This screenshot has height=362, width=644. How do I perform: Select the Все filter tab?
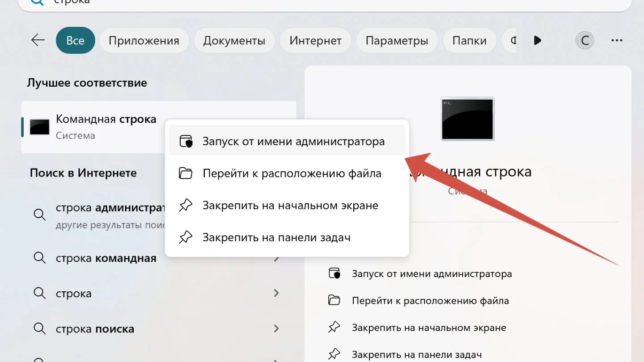tap(76, 41)
